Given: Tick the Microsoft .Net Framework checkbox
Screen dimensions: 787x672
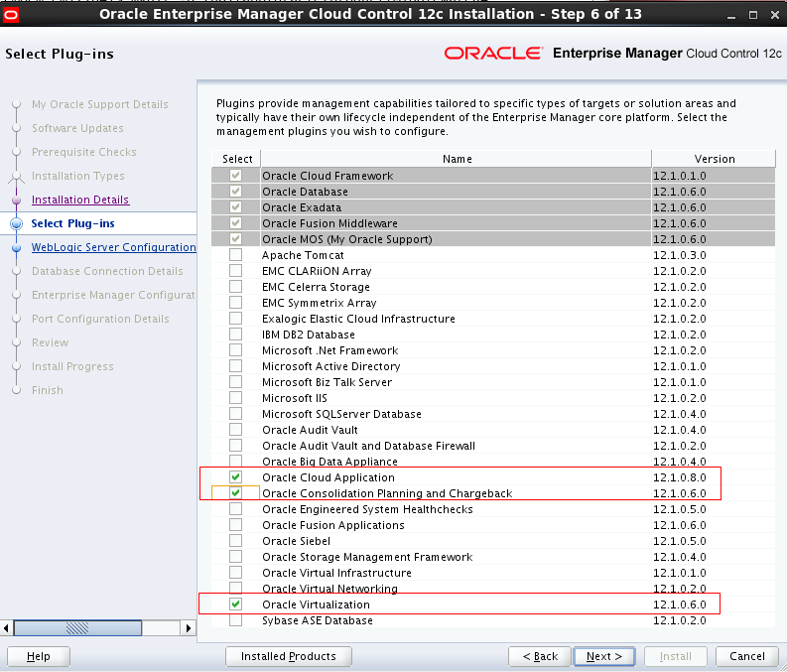Looking at the screenshot, I should click(235, 350).
